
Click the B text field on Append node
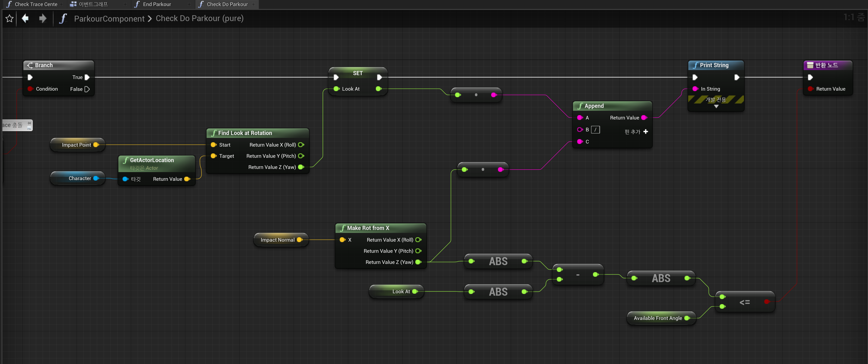point(595,129)
